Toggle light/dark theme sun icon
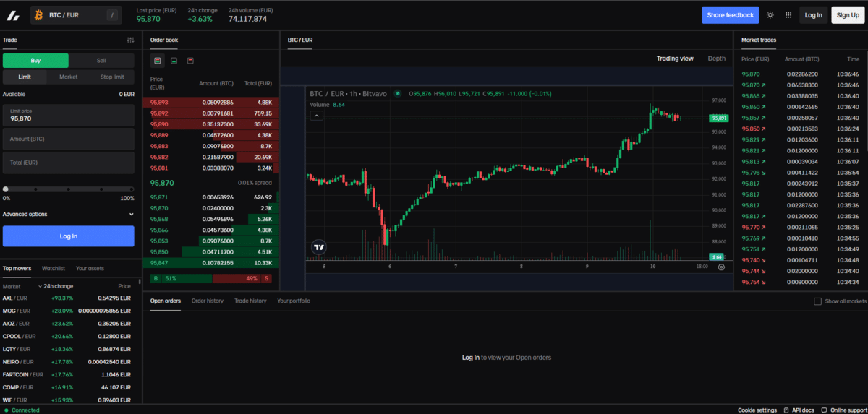 click(x=770, y=14)
